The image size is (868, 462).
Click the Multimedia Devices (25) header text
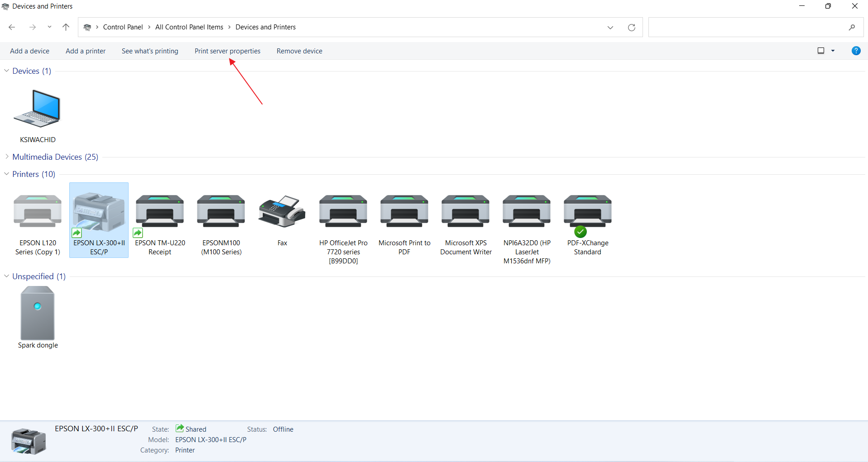55,157
